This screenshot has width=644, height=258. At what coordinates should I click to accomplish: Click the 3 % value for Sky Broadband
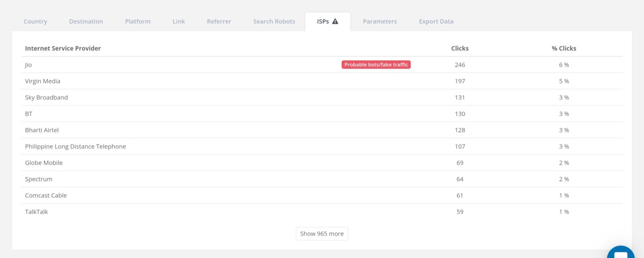pyautogui.click(x=564, y=97)
